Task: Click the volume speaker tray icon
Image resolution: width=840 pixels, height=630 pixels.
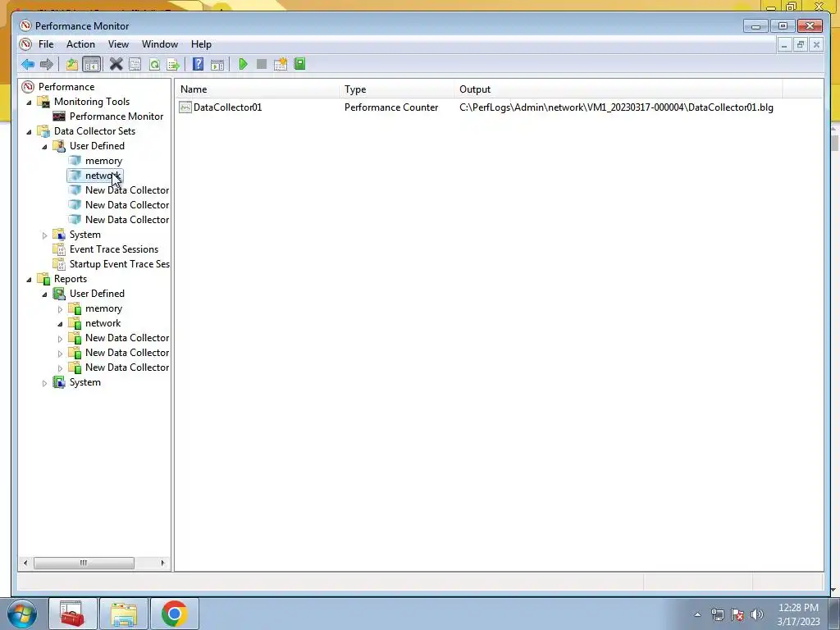Action: pos(757,614)
